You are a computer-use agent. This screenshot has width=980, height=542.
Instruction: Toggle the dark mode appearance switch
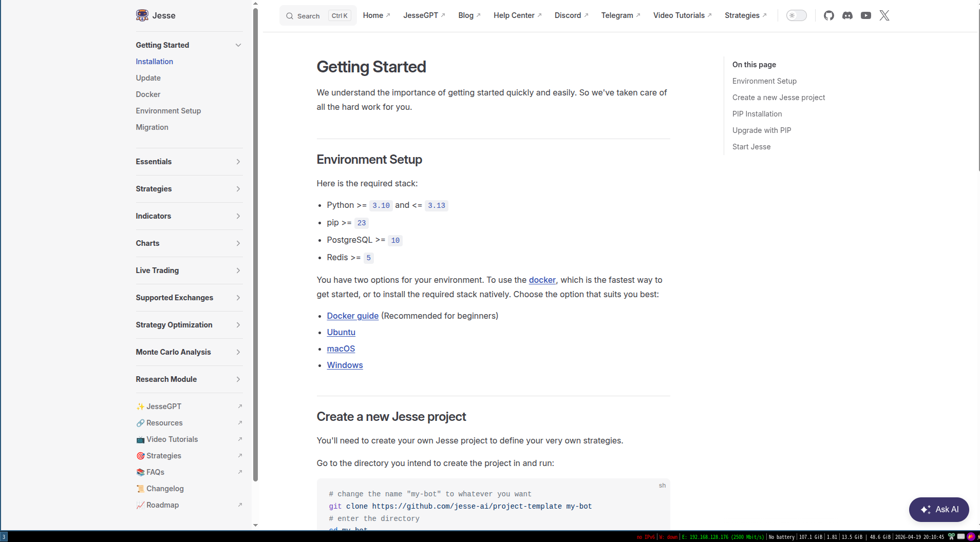tap(796, 15)
